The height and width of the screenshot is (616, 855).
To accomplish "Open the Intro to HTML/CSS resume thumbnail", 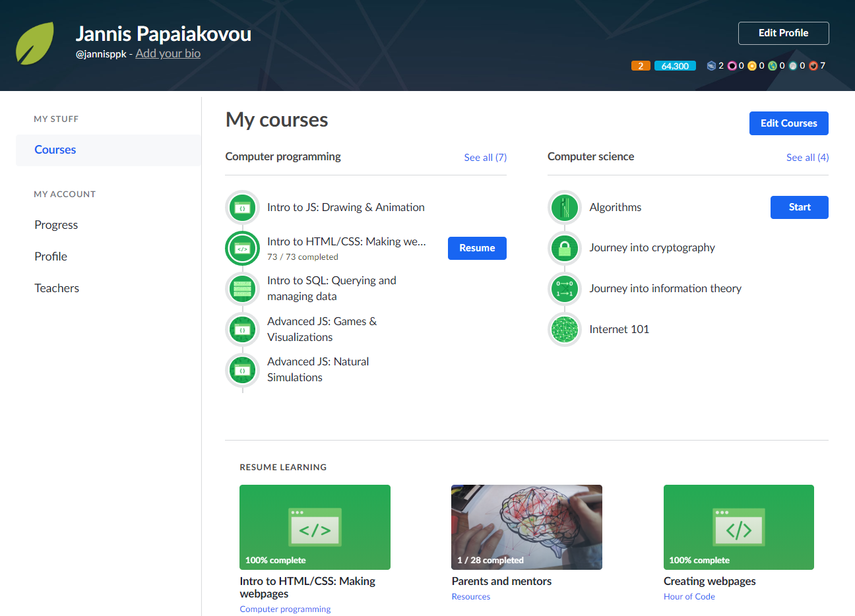I will pyautogui.click(x=315, y=527).
